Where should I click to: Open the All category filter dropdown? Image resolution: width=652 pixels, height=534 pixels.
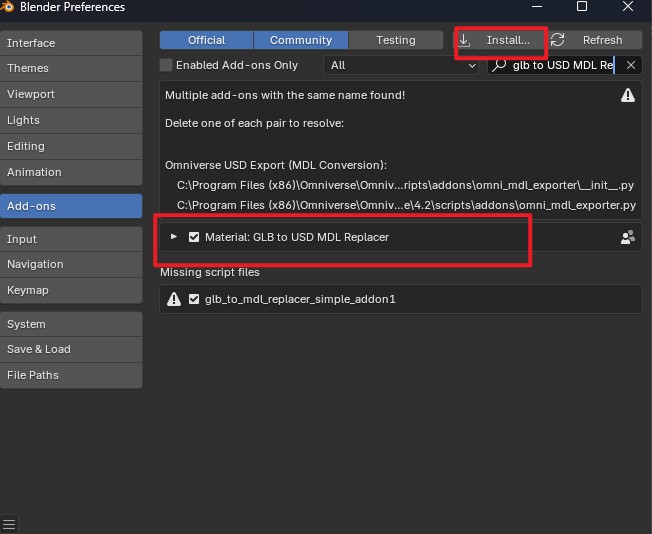402,65
